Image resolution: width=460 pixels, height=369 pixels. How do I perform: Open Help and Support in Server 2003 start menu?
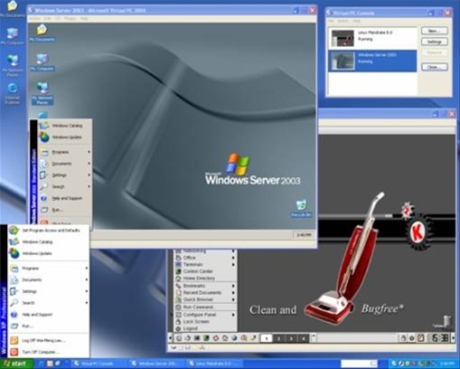coord(65,198)
